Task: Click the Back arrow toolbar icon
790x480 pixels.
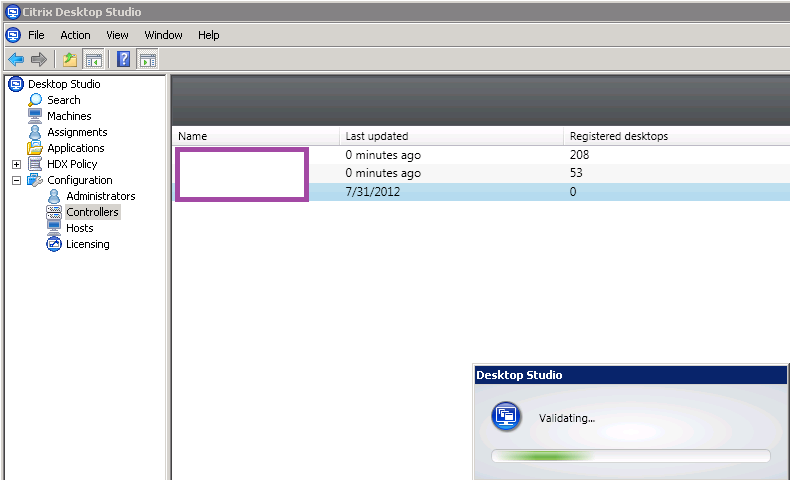Action: point(16,59)
